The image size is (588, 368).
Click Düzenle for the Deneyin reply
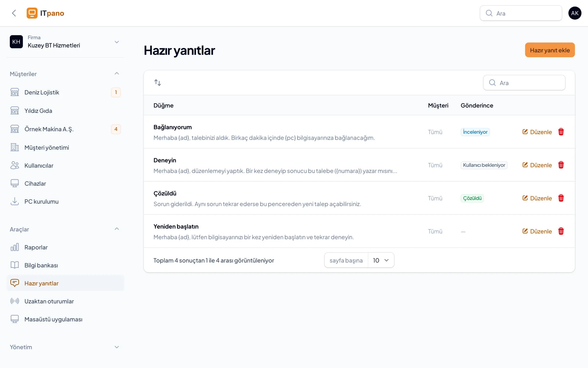537,165
